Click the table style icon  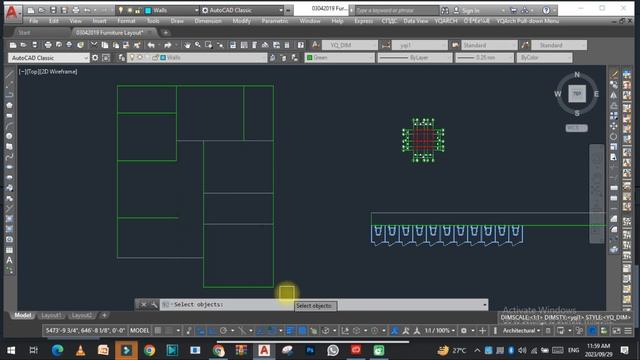[455, 45]
